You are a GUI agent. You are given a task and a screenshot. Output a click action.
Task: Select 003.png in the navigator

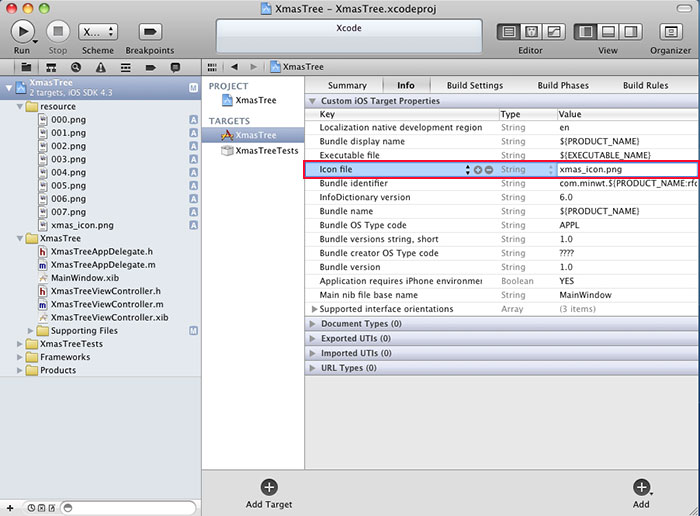68,159
